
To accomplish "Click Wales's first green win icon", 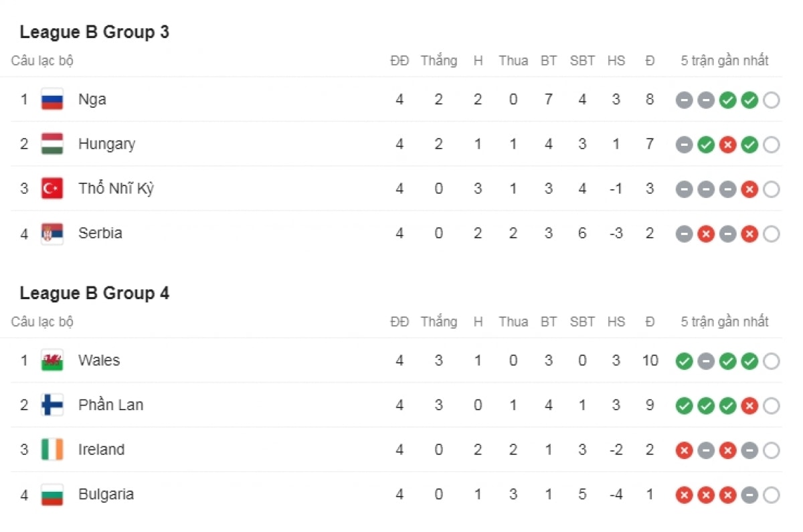I will pyautogui.click(x=684, y=361).
